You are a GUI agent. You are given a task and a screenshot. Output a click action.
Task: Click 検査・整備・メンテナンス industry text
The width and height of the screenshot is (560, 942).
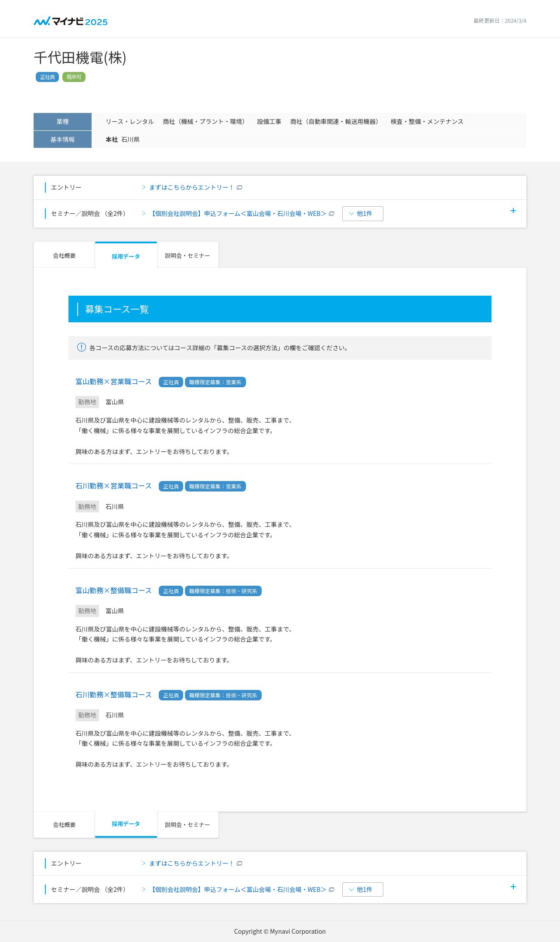click(427, 122)
